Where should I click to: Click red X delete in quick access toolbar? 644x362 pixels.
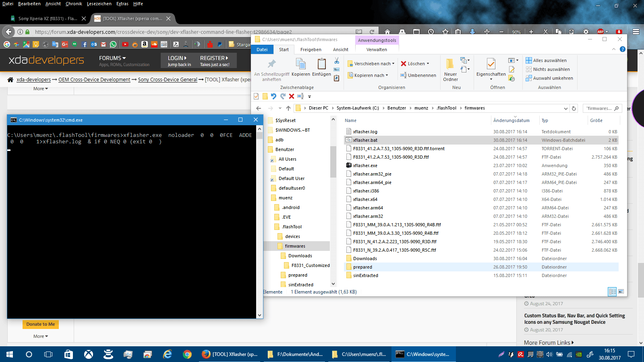292,96
